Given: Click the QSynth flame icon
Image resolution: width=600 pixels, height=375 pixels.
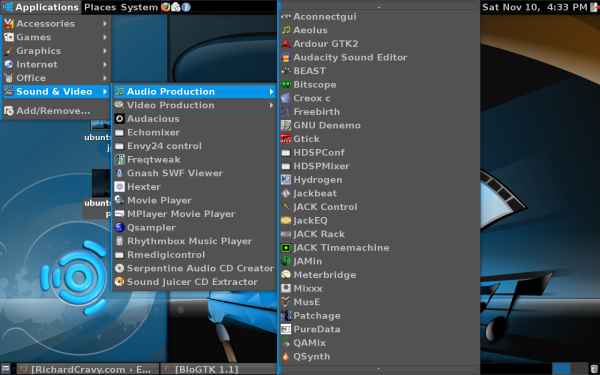Looking at the screenshot, I should click(286, 356).
